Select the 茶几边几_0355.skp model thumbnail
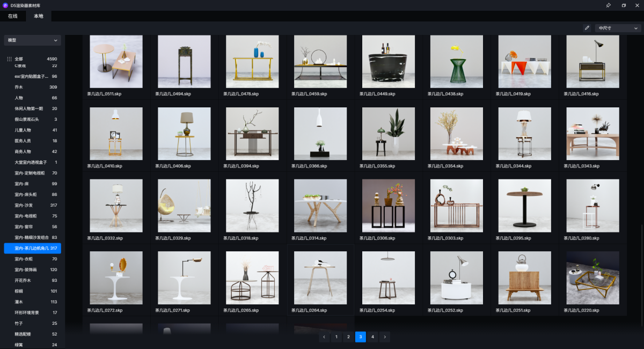 click(x=389, y=134)
